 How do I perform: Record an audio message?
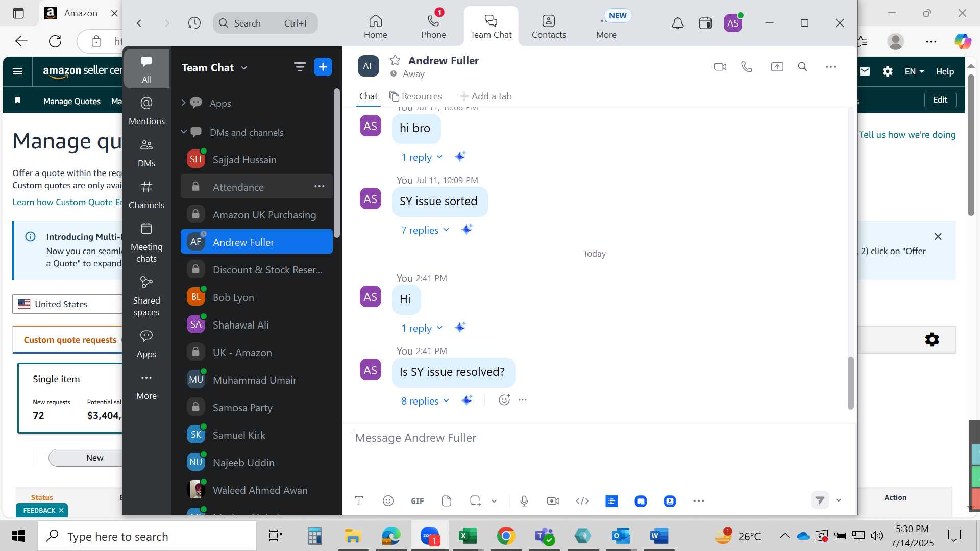[x=524, y=501]
